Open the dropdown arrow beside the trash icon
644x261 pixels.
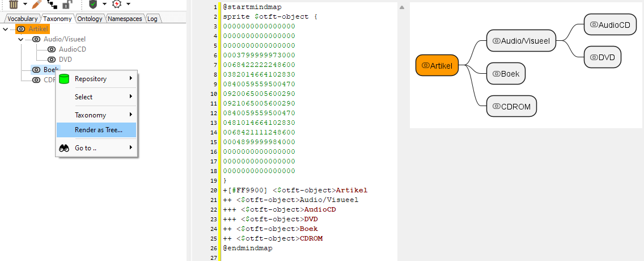[x=25, y=4]
